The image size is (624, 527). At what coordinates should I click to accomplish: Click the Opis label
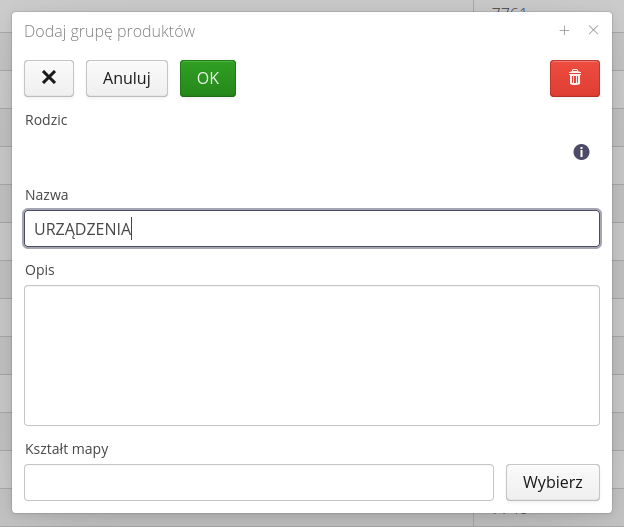[39, 269]
